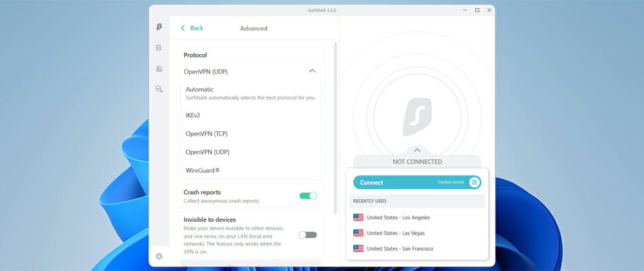Click the Fastest server label
This screenshot has width=644, height=271.
click(x=451, y=182)
